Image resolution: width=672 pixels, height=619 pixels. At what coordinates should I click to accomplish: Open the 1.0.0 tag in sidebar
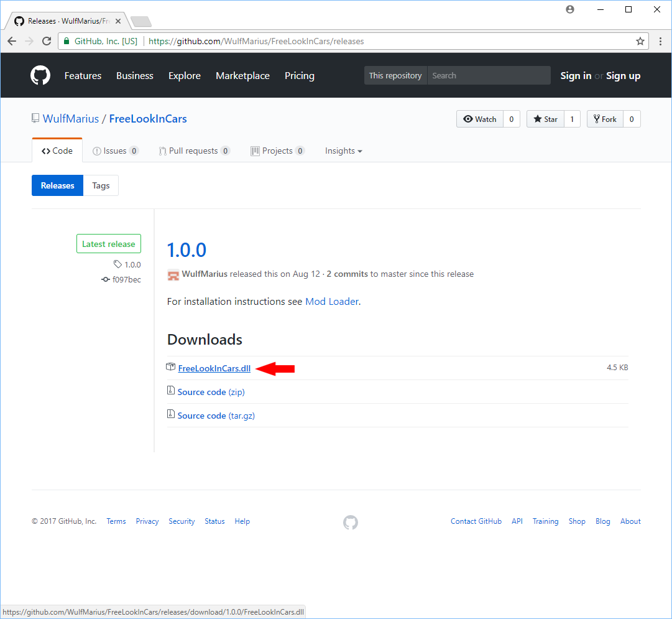[132, 264]
